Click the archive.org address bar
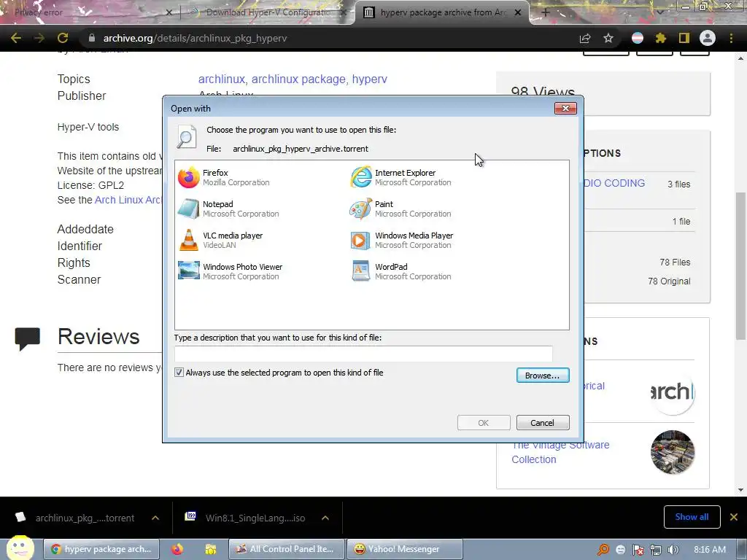747x560 pixels. pyautogui.click(x=329, y=38)
